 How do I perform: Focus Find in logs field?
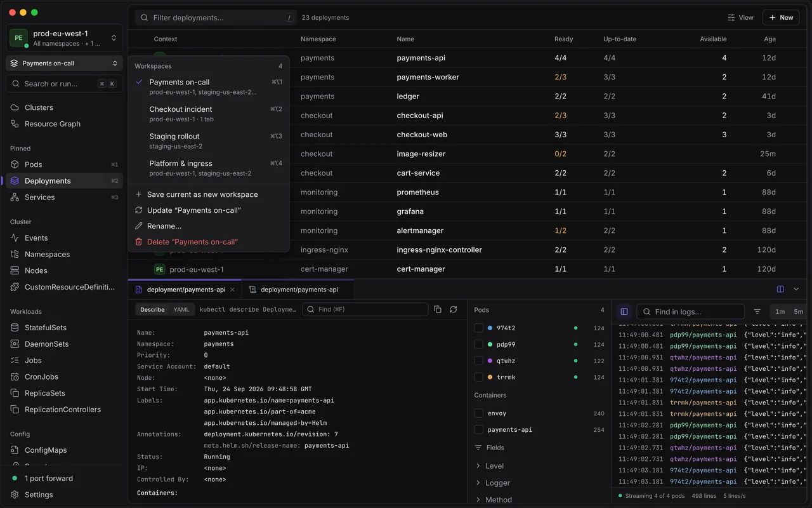[691, 312]
